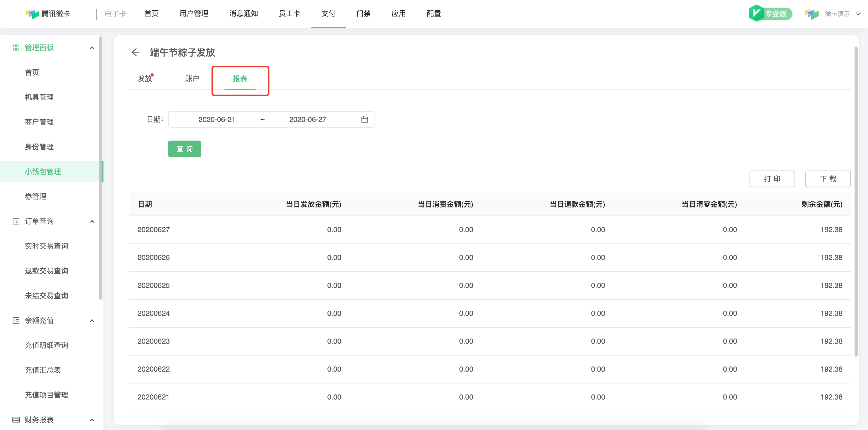Image resolution: width=868 pixels, height=430 pixels.
Task: Click the 腾讯微卡 logo
Action: coord(48,14)
